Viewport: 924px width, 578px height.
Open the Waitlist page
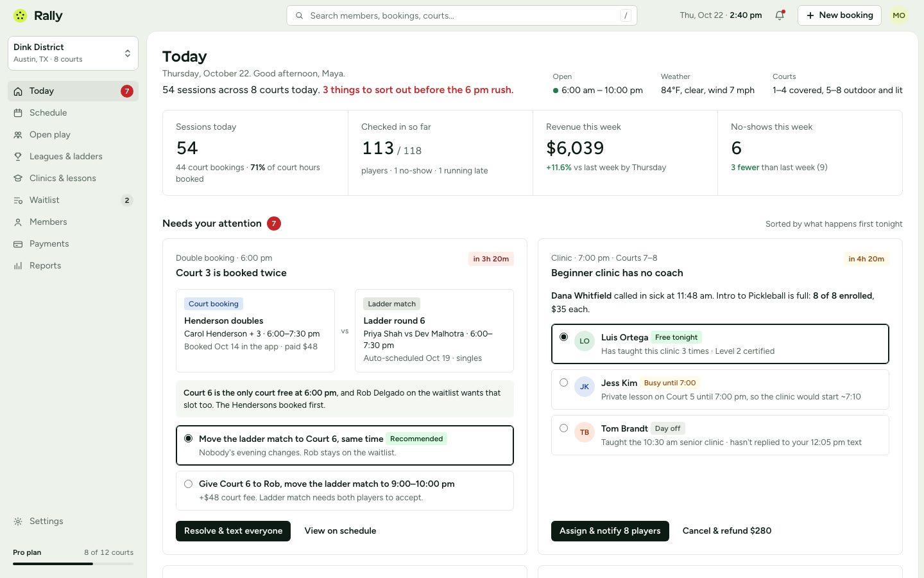coord(73,200)
